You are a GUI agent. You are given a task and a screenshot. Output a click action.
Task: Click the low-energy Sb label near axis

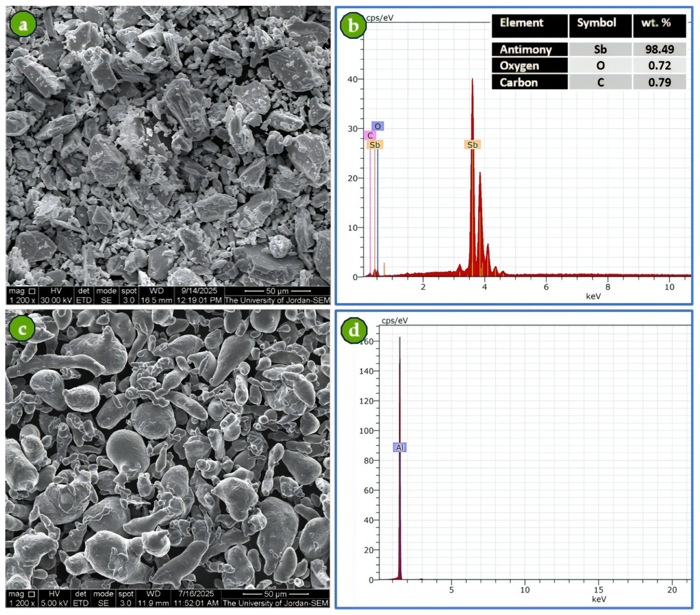(x=375, y=145)
